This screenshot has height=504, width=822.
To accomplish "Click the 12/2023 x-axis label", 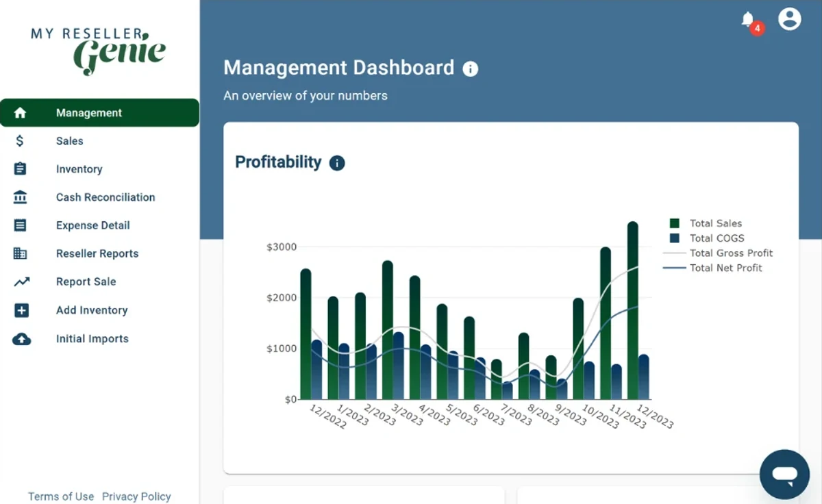I will click(x=654, y=417).
